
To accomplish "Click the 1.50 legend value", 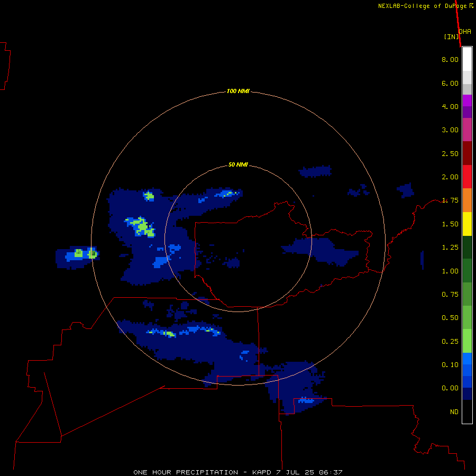I will tap(450, 224).
